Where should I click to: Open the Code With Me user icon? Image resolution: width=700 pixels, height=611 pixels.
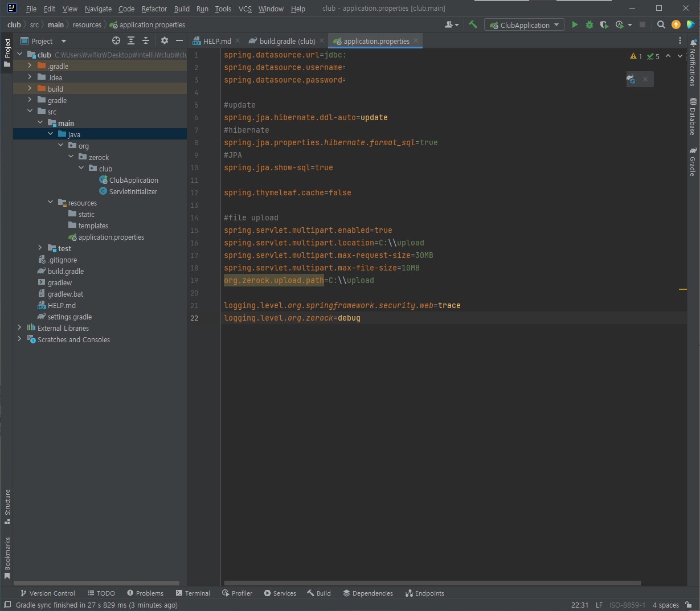click(452, 24)
